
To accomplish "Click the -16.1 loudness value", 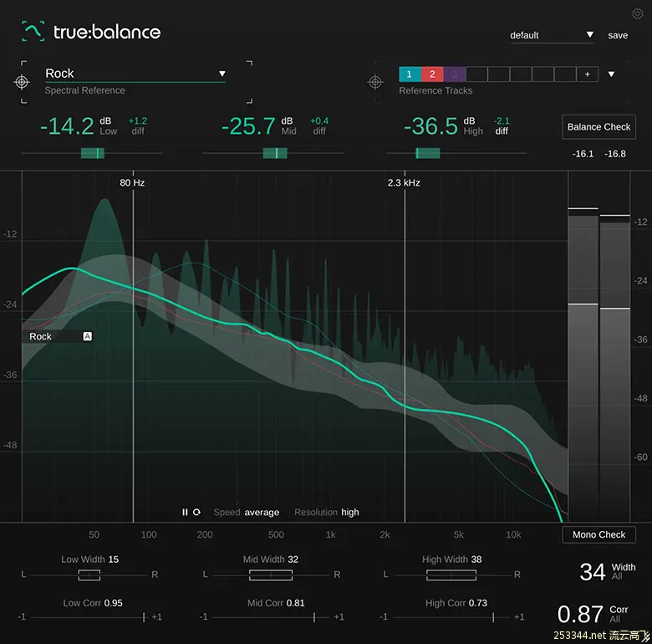I will coord(583,154).
